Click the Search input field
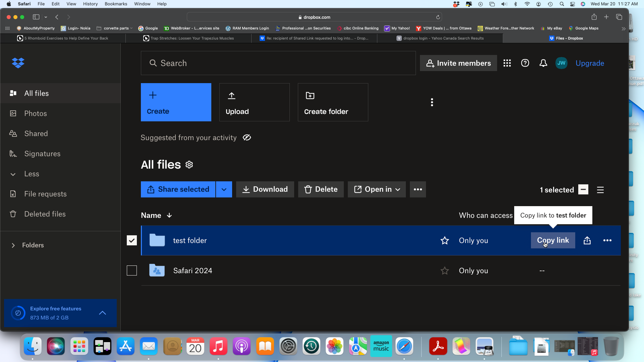 [278, 63]
